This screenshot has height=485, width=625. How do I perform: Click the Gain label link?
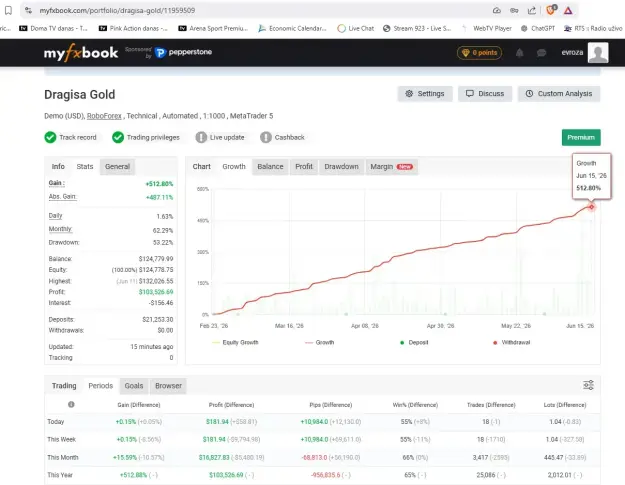(56, 183)
